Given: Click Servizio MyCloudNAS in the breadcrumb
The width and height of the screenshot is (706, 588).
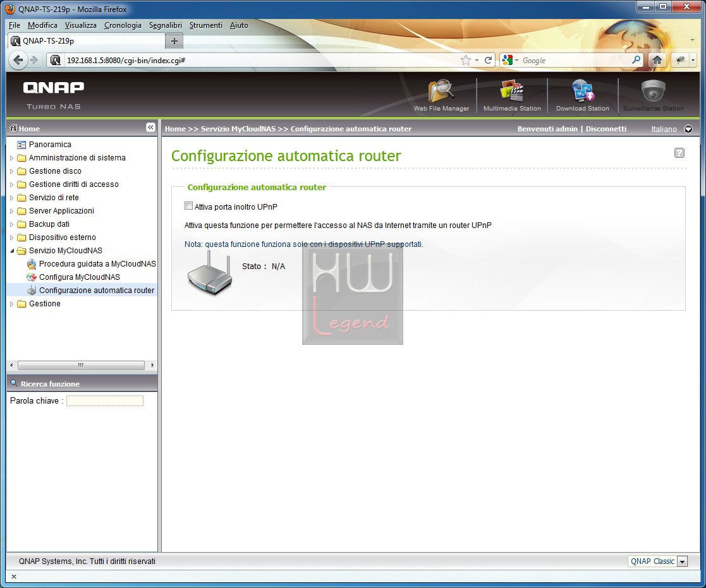Looking at the screenshot, I should pyautogui.click(x=238, y=129).
